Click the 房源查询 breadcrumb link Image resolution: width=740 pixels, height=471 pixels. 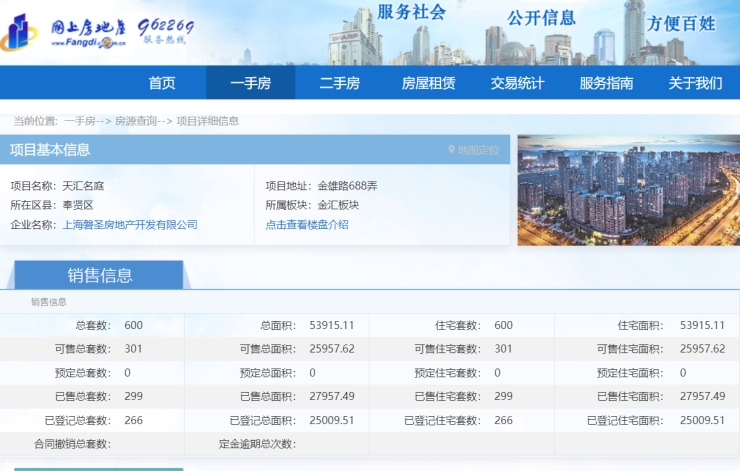click(137, 121)
